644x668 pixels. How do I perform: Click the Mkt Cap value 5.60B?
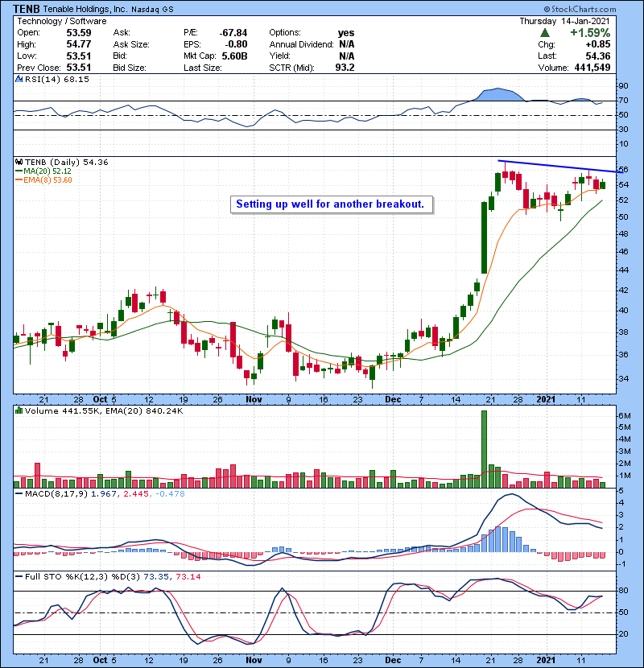234,56
